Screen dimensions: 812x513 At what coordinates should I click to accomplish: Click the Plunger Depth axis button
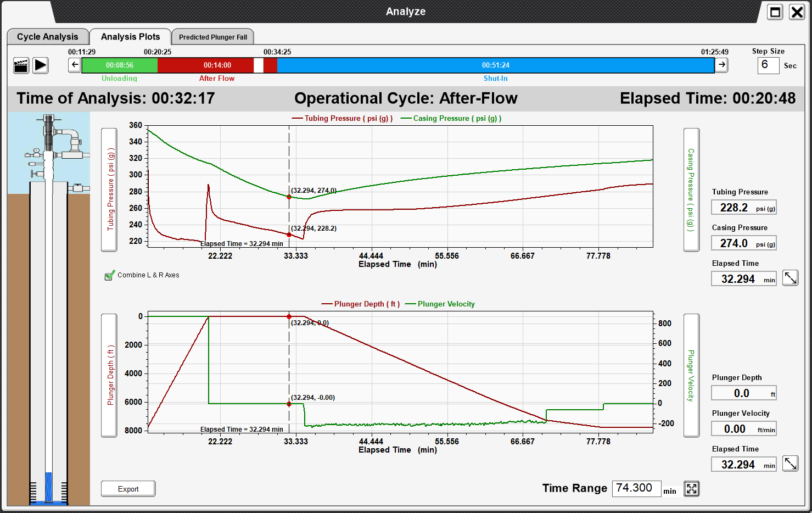(109, 375)
